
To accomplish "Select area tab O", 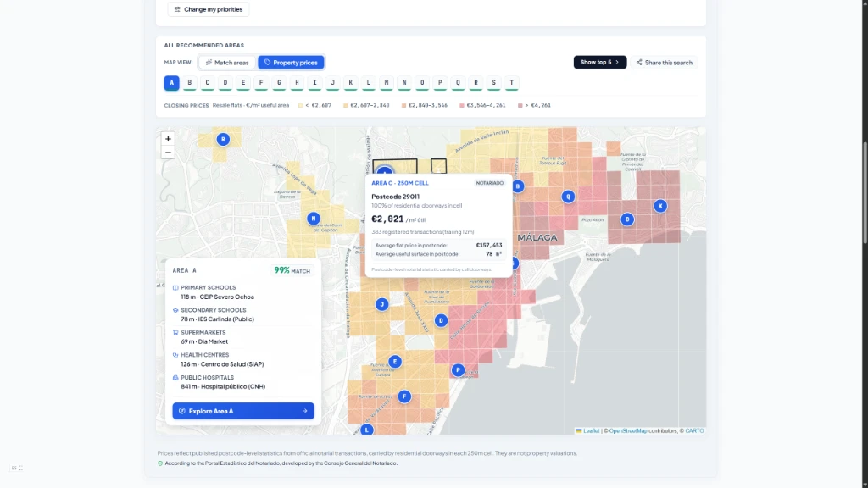I will tap(422, 83).
